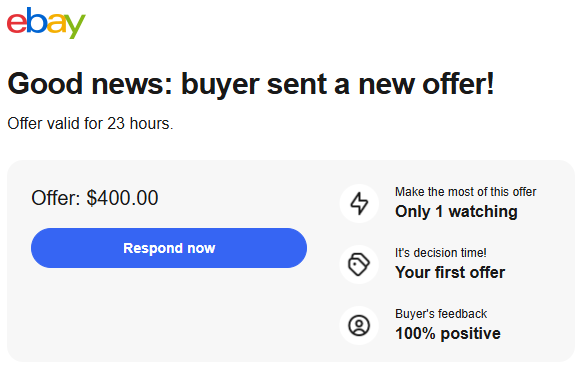Screen dimensions: 583x371
Task: Click the lightning bolt icon
Action: click(x=359, y=203)
